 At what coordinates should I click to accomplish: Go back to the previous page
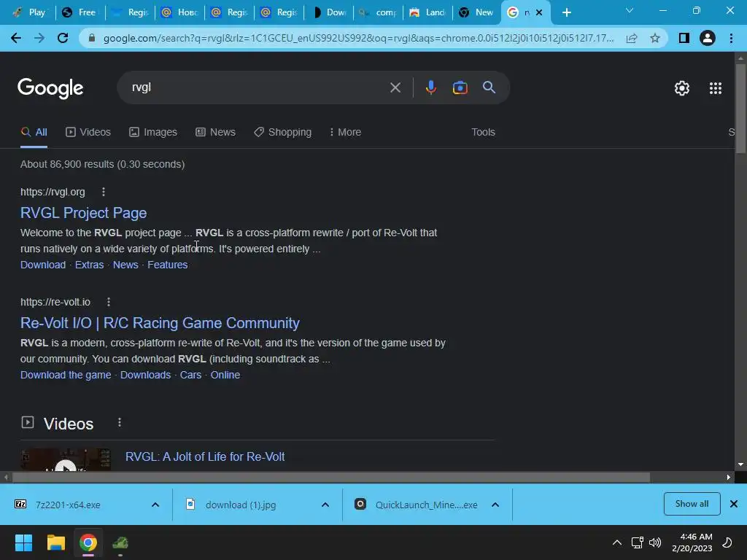(x=16, y=38)
